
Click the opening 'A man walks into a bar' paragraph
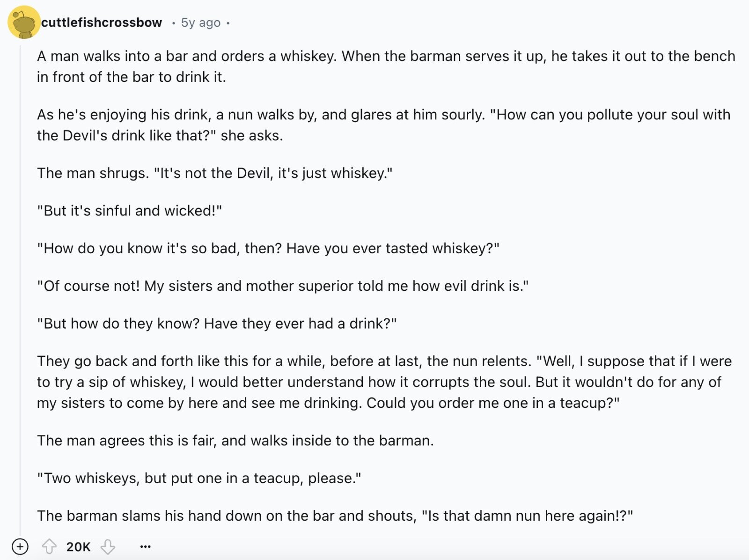click(x=386, y=66)
